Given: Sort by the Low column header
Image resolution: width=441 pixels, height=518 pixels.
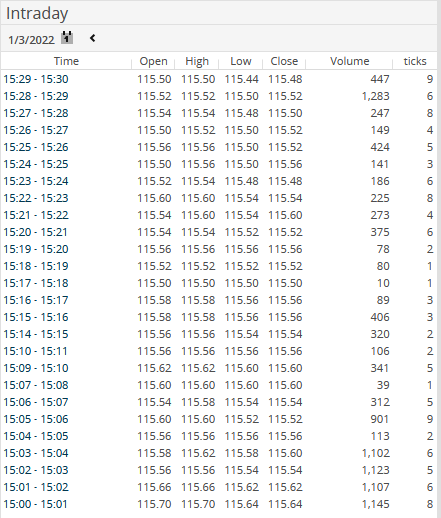Looking at the screenshot, I should click(241, 61).
